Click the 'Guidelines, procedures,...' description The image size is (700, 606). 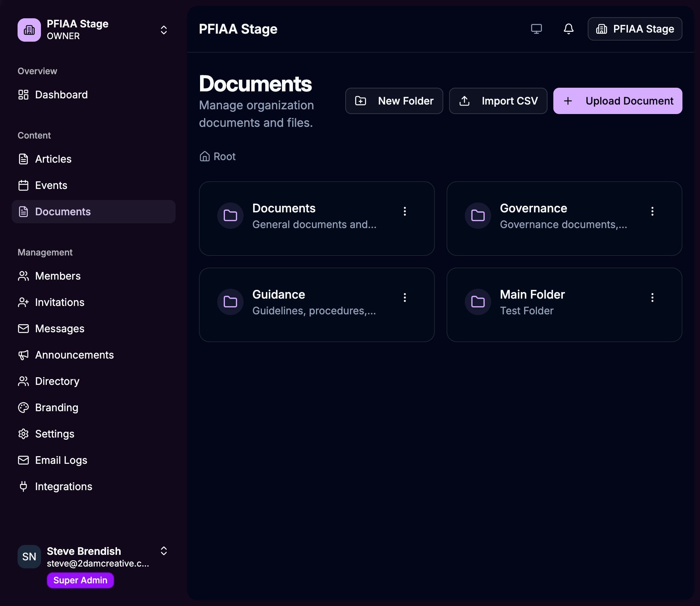[314, 311]
